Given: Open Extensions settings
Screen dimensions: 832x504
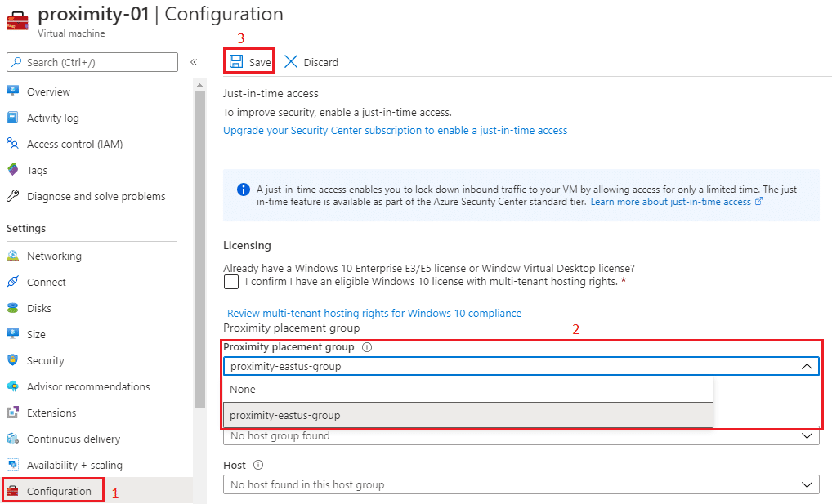Looking at the screenshot, I should click(x=51, y=413).
